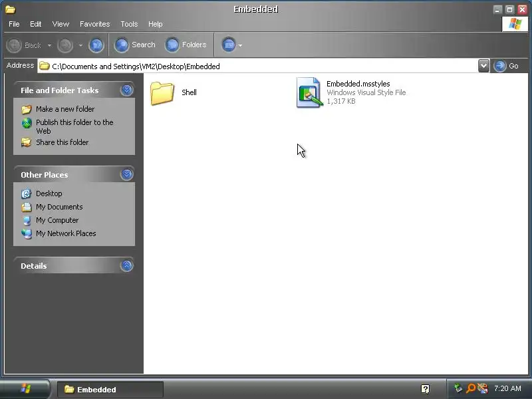Click the My Network Places icon

point(27,234)
